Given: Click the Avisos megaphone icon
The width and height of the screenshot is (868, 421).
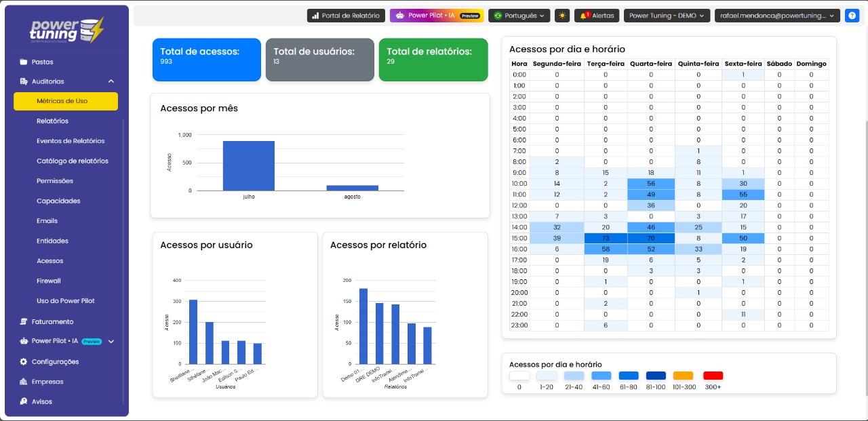Looking at the screenshot, I should click(24, 401).
